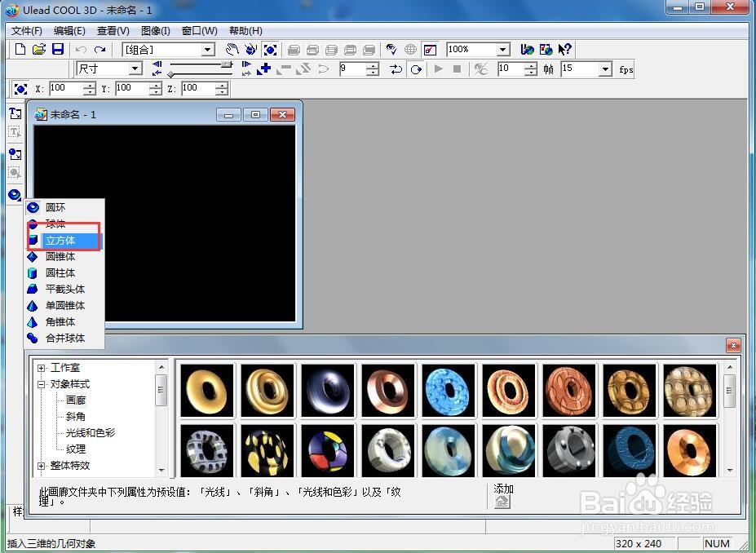The image size is (756, 553).
Task: Select the Resize tool in the top toolbar
Action: click(x=270, y=49)
